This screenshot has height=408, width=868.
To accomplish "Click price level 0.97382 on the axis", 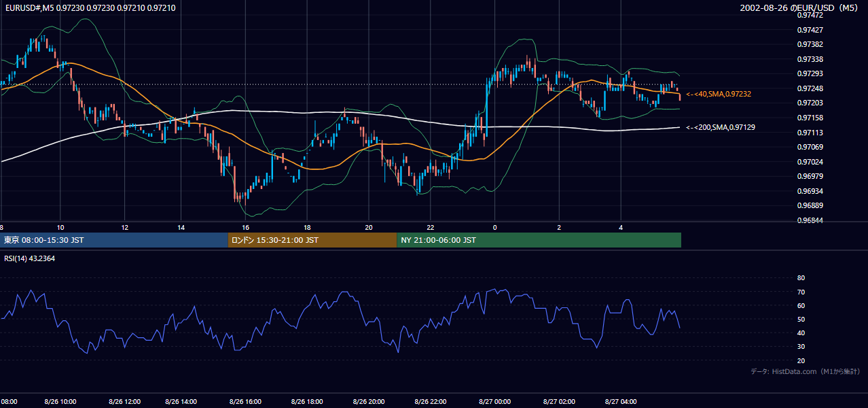I will tap(810, 44).
